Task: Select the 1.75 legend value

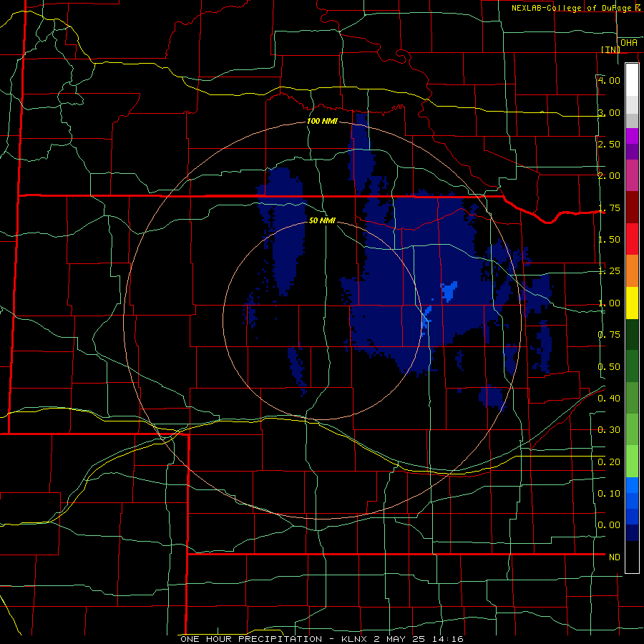Action: coord(609,208)
